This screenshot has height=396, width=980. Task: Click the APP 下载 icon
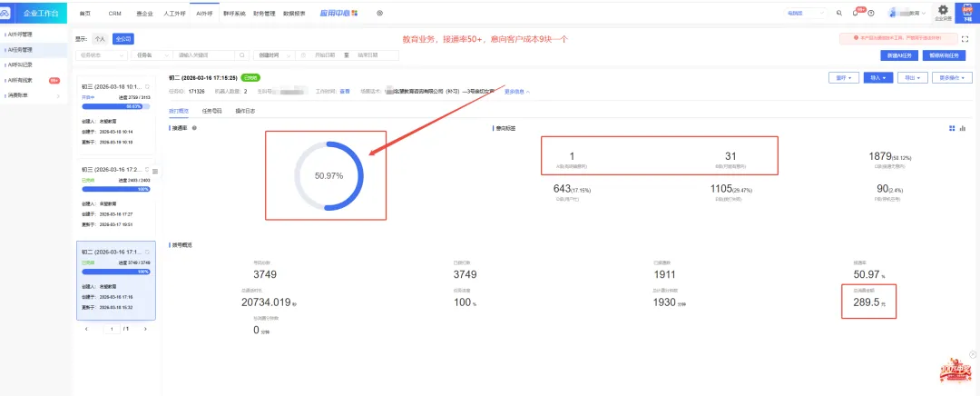pyautogui.click(x=967, y=12)
